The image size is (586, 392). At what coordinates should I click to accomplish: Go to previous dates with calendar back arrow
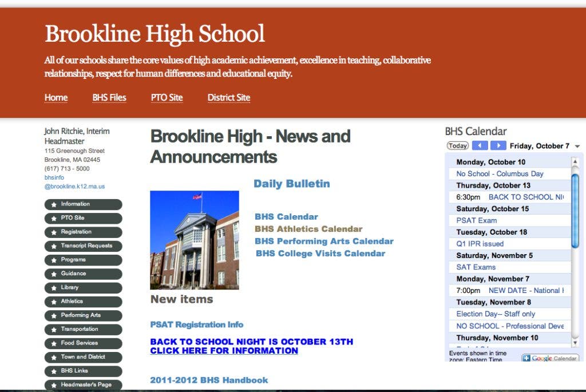pos(480,146)
